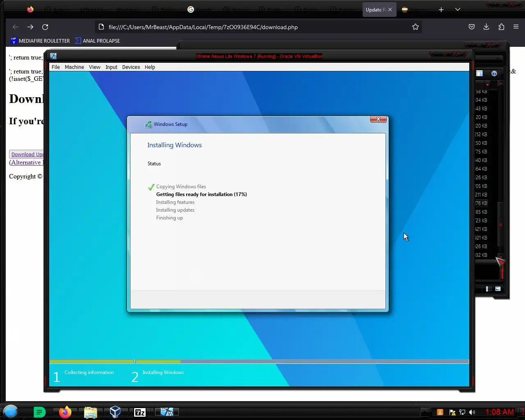Click the 'Installing updates' status line
The height and width of the screenshot is (420, 525).
(x=175, y=210)
